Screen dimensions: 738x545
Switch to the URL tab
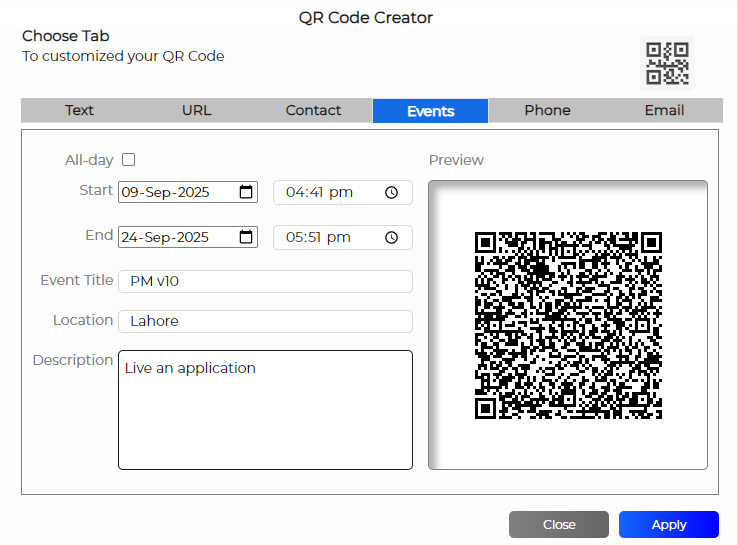(196, 110)
